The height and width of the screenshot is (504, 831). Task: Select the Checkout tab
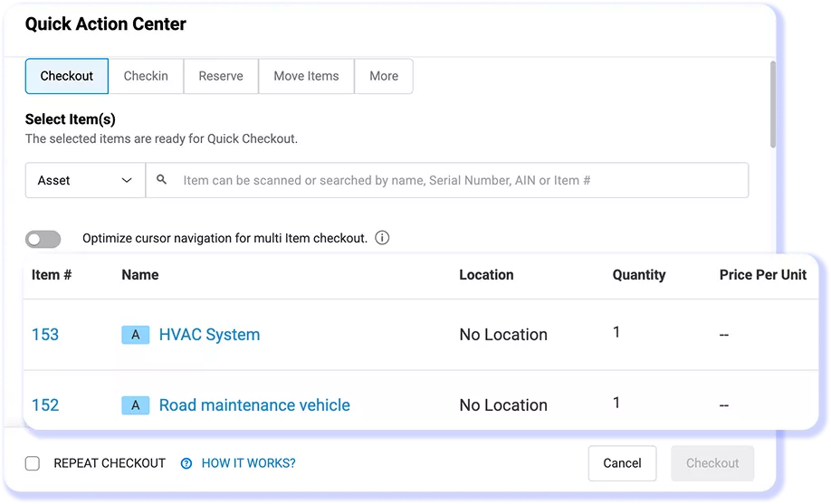coord(67,76)
